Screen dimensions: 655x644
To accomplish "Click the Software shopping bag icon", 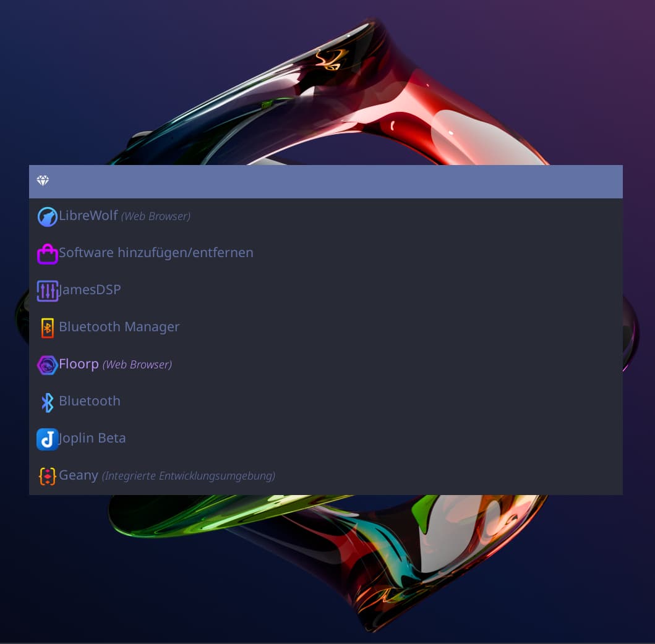I will coord(47,254).
